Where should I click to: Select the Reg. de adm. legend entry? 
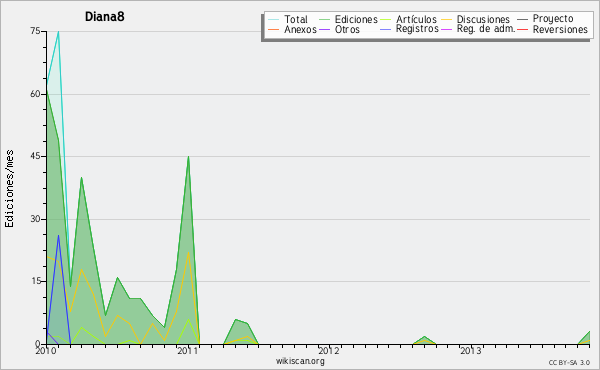point(486,29)
